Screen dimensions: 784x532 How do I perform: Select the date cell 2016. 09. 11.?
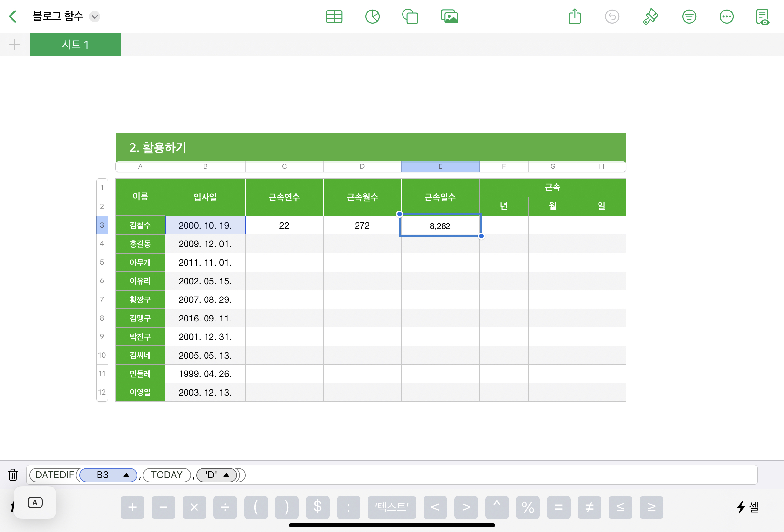(205, 318)
